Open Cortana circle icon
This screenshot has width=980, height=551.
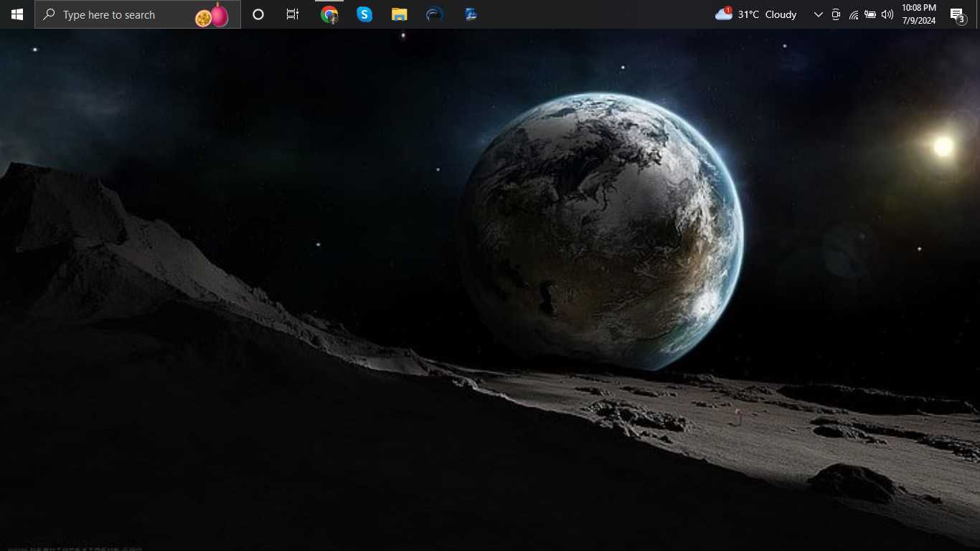258,14
